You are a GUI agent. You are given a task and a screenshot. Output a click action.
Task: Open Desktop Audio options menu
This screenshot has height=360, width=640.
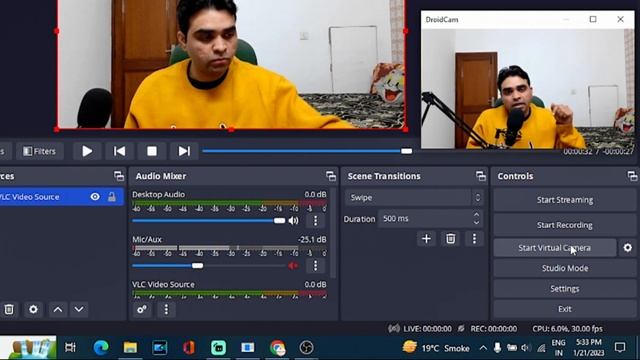point(315,221)
